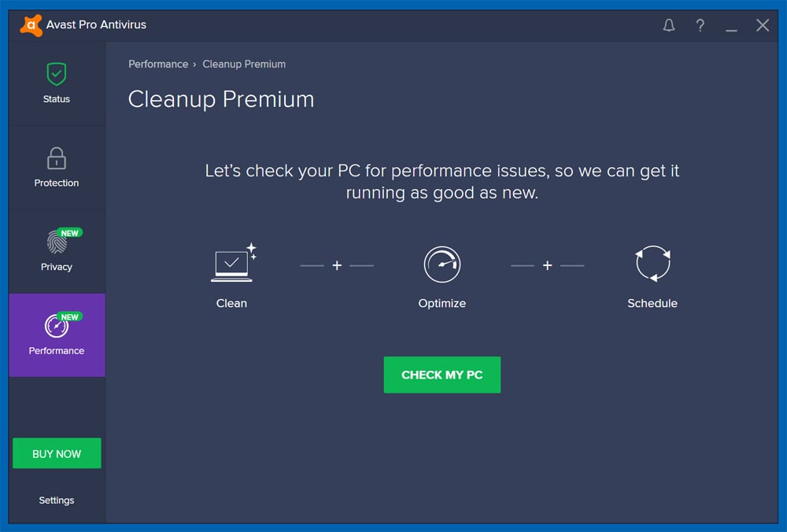The width and height of the screenshot is (787, 532).
Task: Open the notifications bell
Action: pos(668,25)
